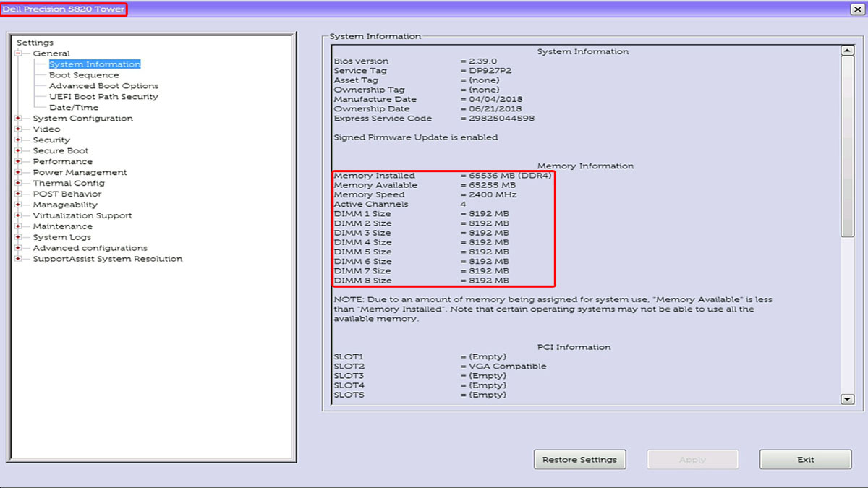The image size is (868, 488).
Task: Select the System Configuration label
Action: [83, 118]
